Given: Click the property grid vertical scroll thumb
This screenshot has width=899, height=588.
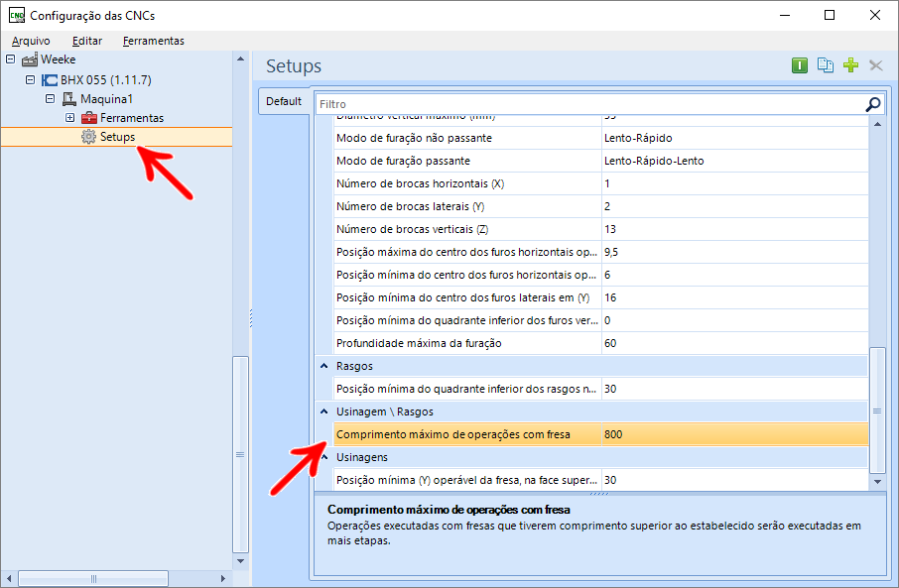Looking at the screenshot, I should [x=877, y=411].
